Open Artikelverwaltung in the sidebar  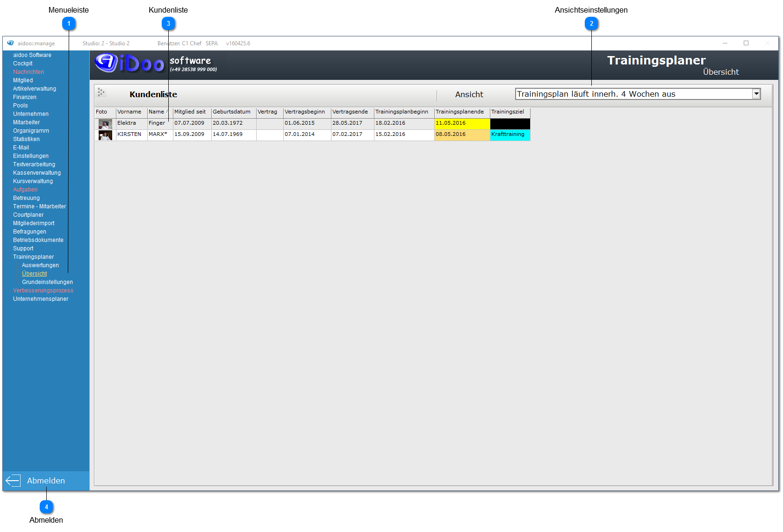[35, 89]
